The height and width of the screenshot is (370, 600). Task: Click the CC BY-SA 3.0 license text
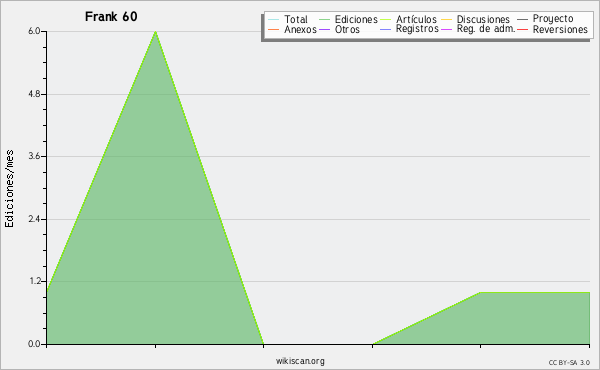[569, 362]
